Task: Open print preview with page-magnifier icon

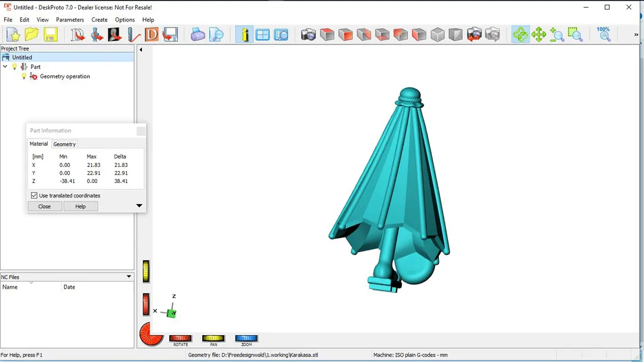Action: click(216, 35)
